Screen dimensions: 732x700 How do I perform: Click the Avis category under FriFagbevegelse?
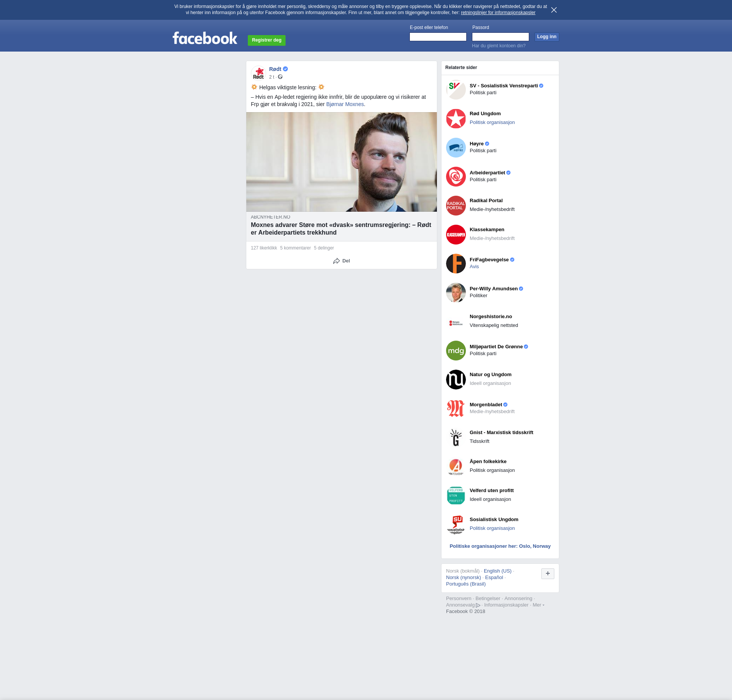click(x=474, y=267)
